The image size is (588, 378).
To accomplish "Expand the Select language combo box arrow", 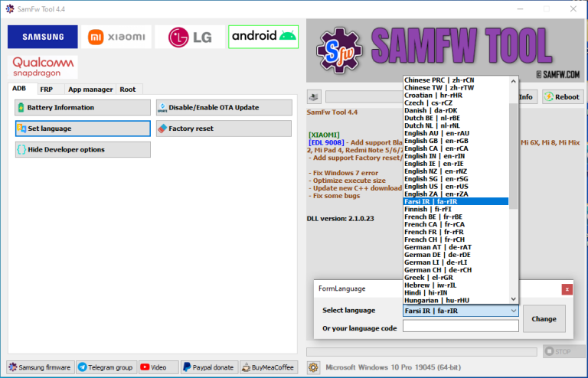I will (513, 311).
